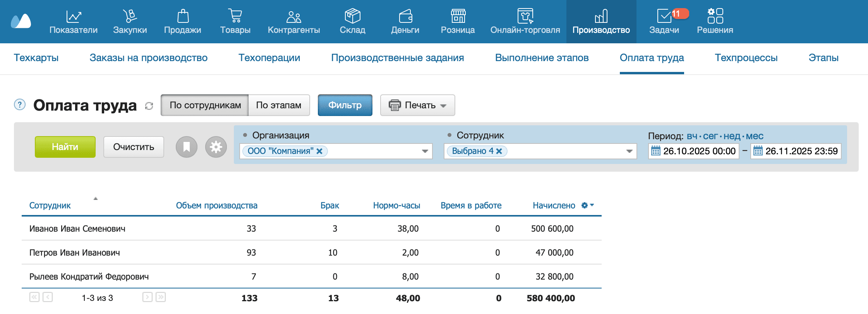Open the Закупки section

pyautogui.click(x=130, y=22)
